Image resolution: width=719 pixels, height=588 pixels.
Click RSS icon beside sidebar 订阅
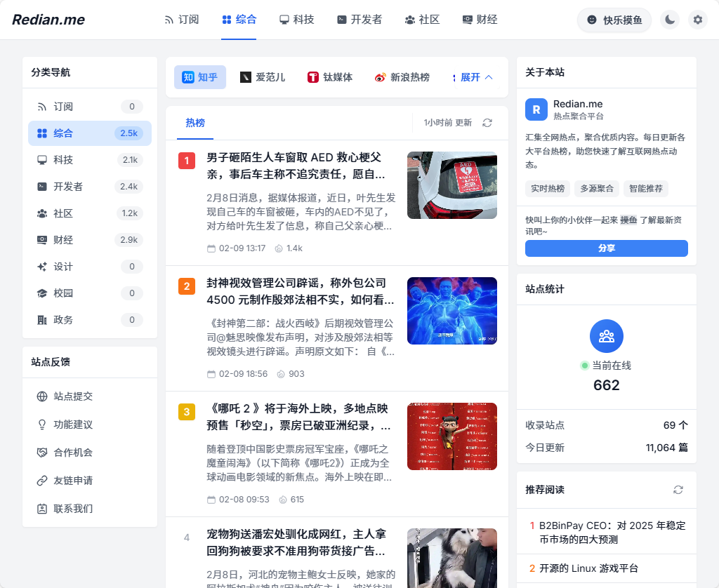click(42, 107)
